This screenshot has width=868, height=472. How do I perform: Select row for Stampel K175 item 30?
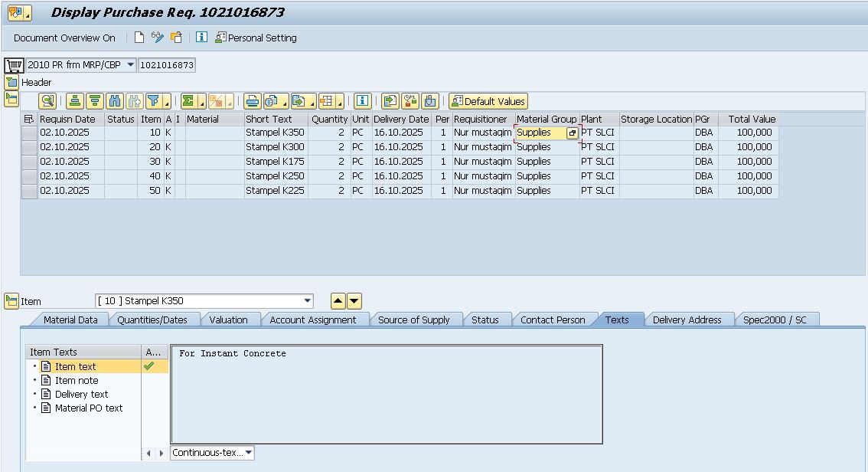(x=29, y=162)
